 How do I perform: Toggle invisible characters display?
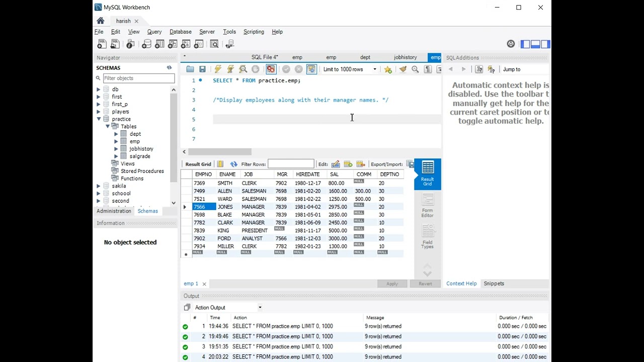[428, 69]
